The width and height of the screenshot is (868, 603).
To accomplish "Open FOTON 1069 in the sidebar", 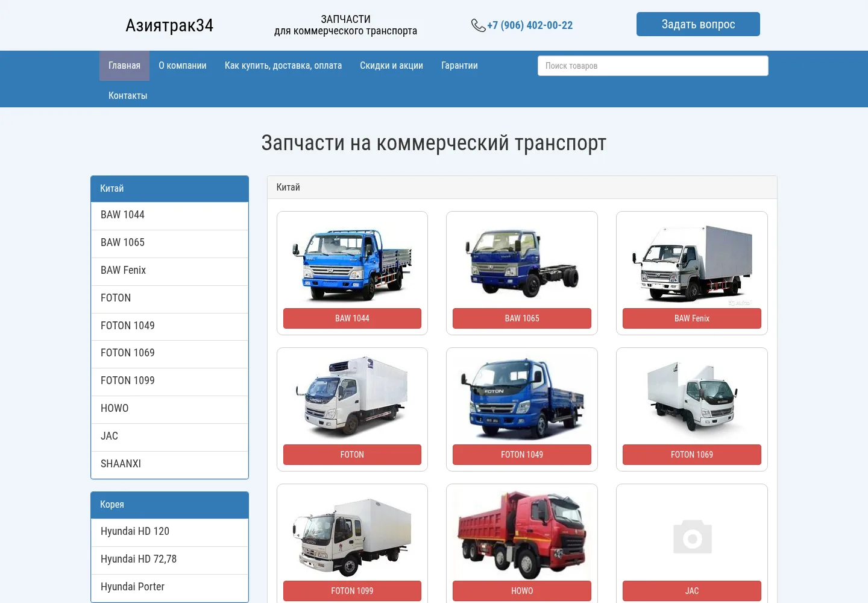I will tap(169, 354).
